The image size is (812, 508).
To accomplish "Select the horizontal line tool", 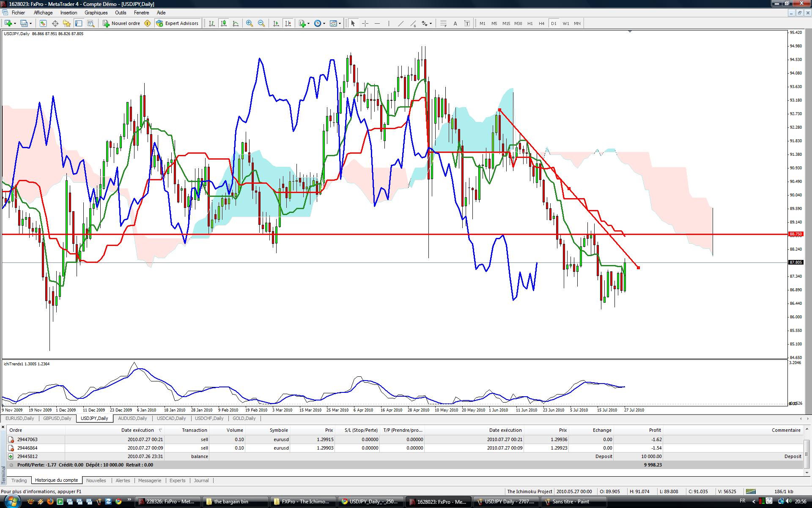I will 377,23.
